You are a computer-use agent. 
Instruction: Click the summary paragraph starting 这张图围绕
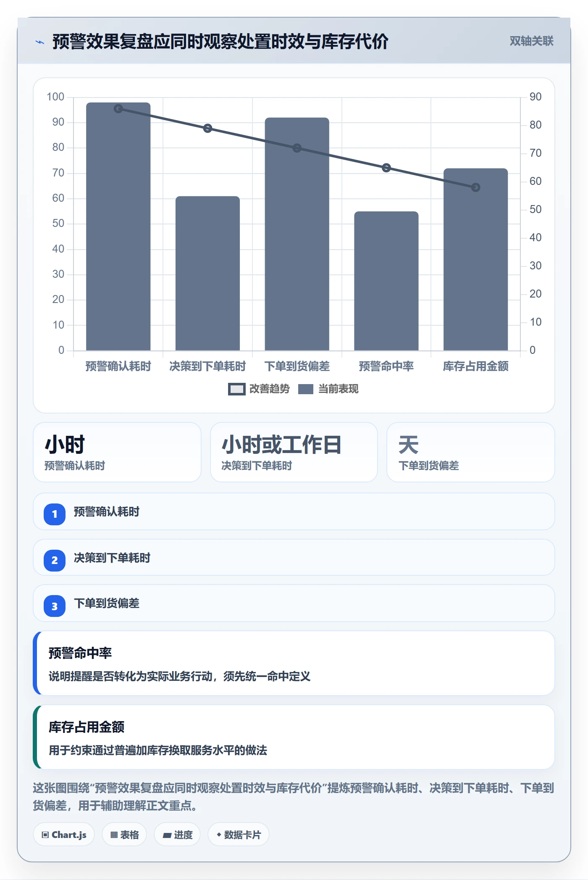point(294,797)
